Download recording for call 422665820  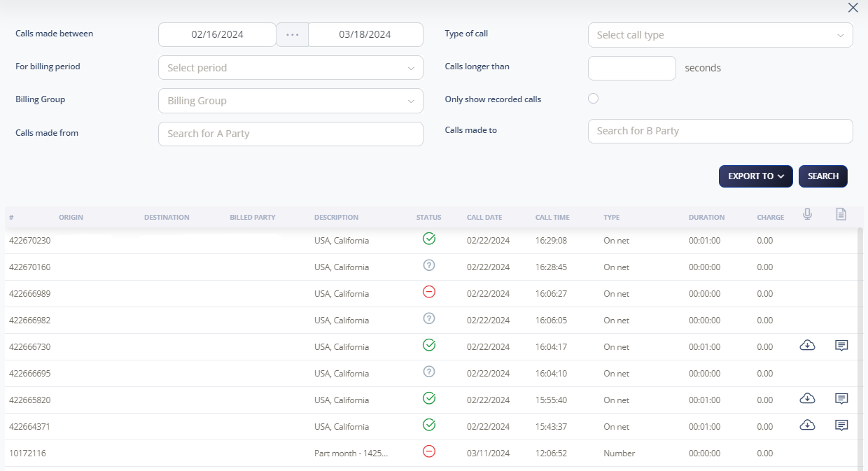807,399
